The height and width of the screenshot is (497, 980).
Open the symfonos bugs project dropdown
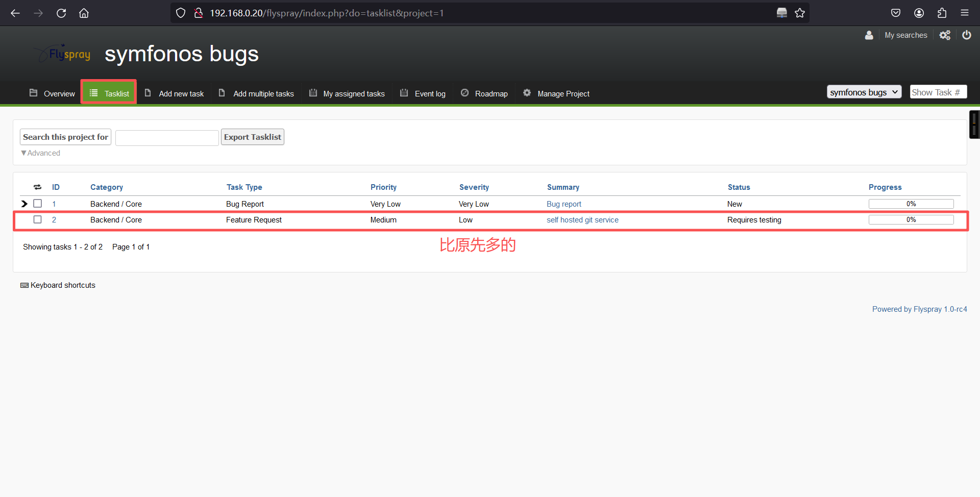pyautogui.click(x=864, y=92)
